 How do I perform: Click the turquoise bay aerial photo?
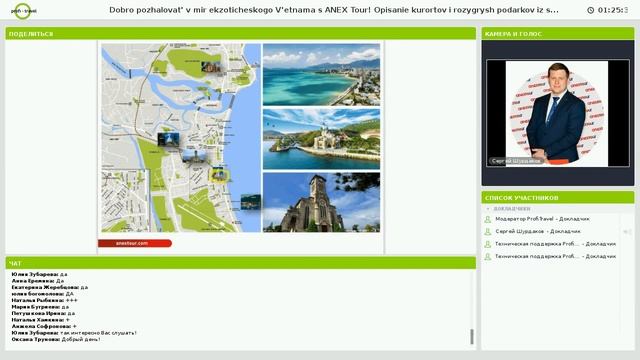[x=321, y=75]
